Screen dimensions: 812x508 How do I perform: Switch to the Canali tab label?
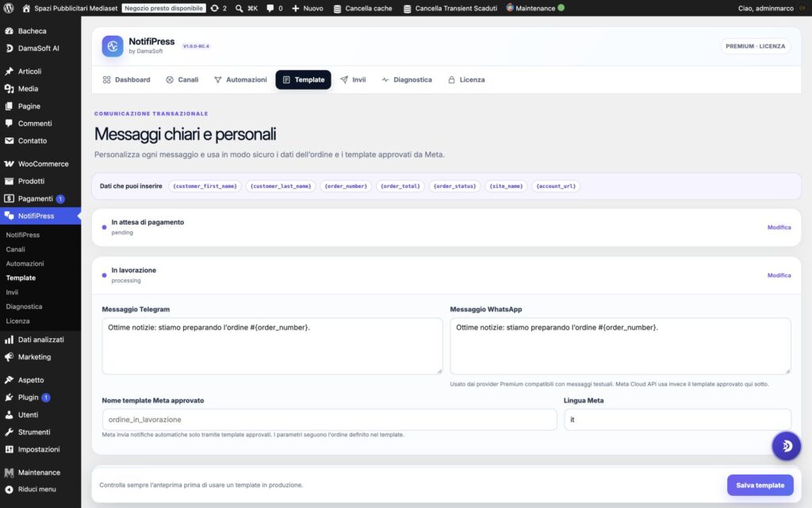[x=188, y=80]
